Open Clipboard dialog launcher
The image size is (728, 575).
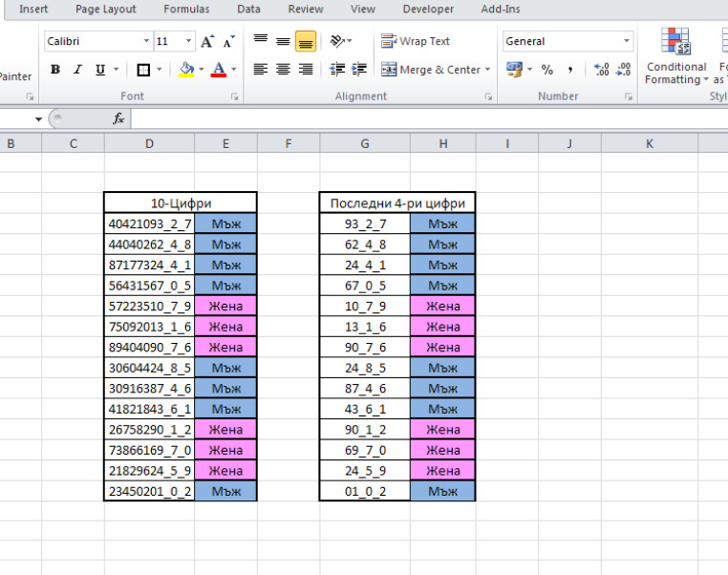30,96
